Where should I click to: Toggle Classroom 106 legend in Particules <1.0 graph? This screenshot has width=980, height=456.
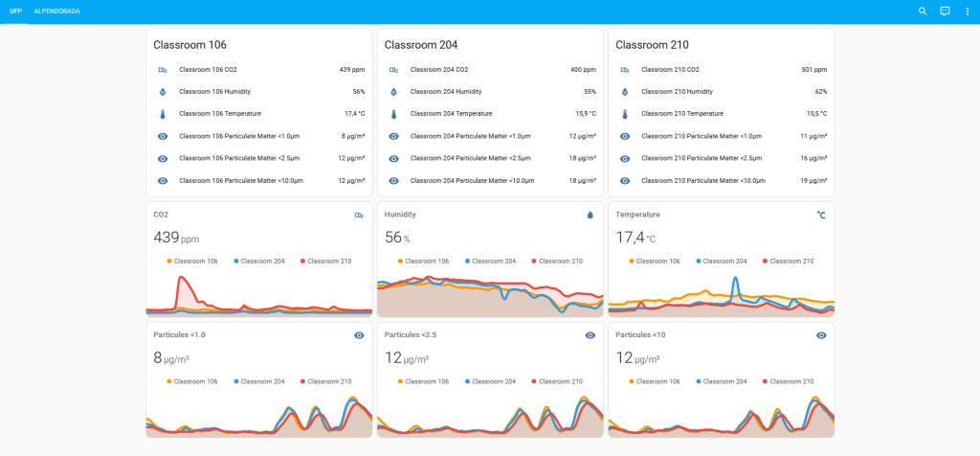(192, 381)
